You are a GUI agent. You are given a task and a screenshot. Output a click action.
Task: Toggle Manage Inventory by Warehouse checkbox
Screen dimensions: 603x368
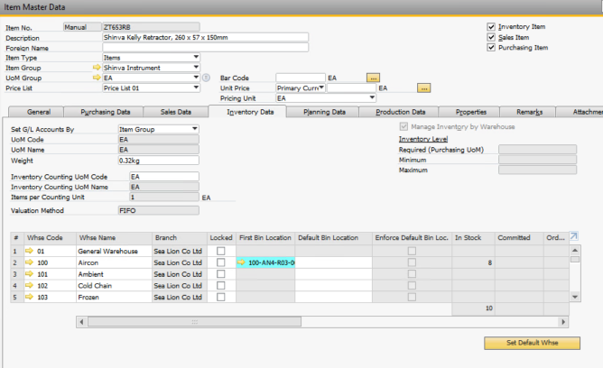coord(403,127)
